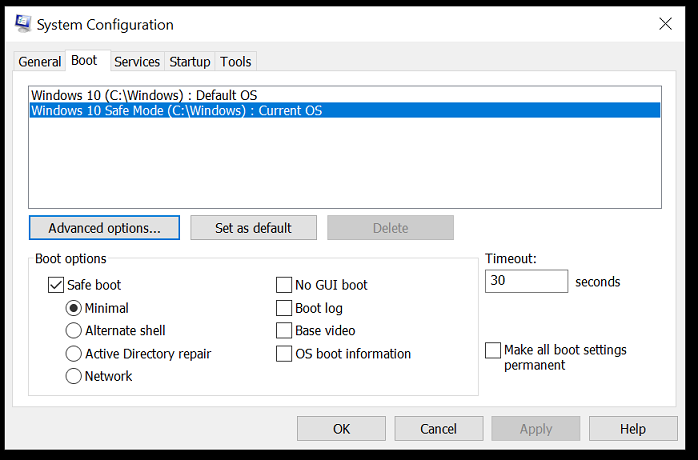Click the Delete button
This screenshot has height=460, width=698.
(x=390, y=228)
